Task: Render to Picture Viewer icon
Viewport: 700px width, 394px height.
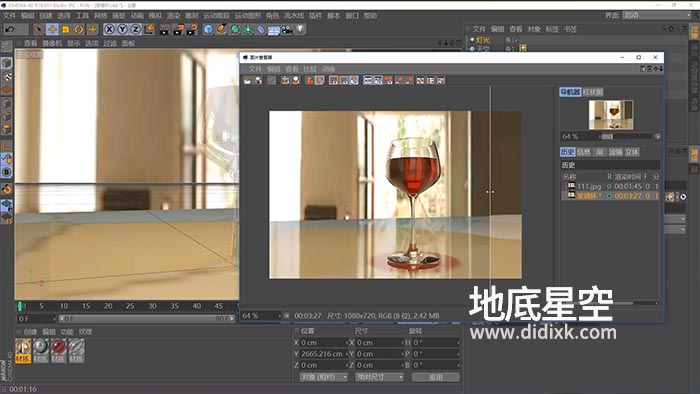Action: (178, 29)
